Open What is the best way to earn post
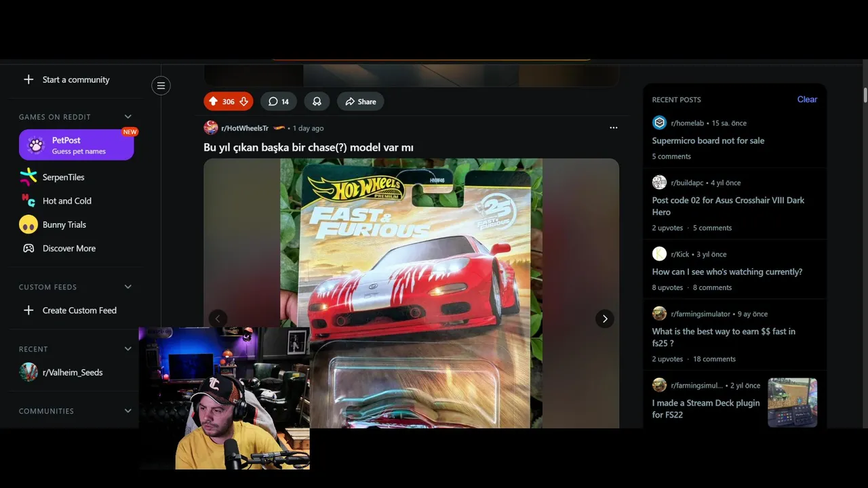 724,337
